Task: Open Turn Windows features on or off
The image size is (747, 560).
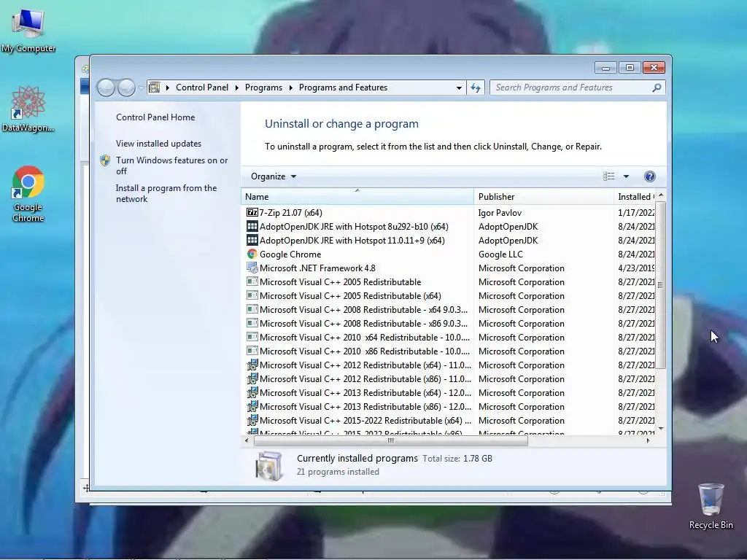Action: point(171,166)
